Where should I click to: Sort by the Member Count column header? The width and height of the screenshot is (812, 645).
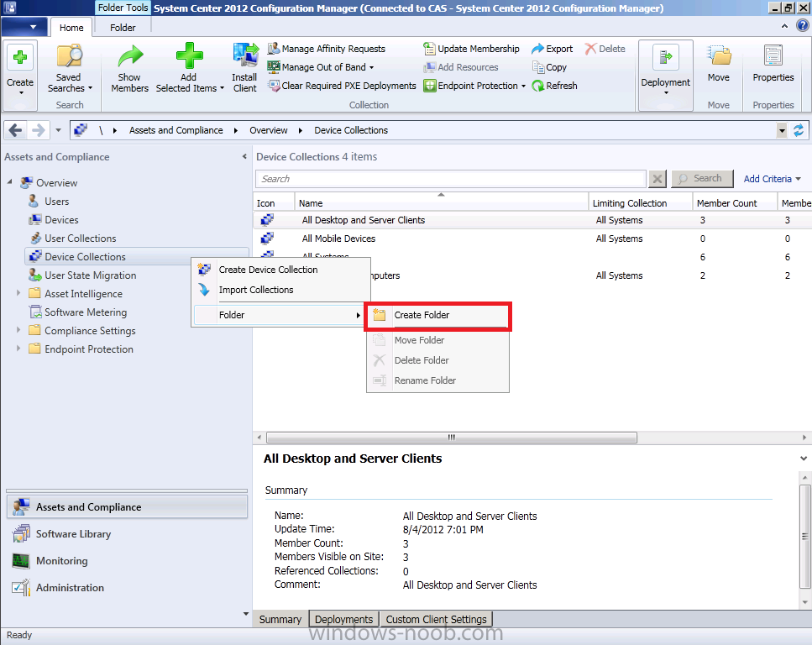click(735, 202)
